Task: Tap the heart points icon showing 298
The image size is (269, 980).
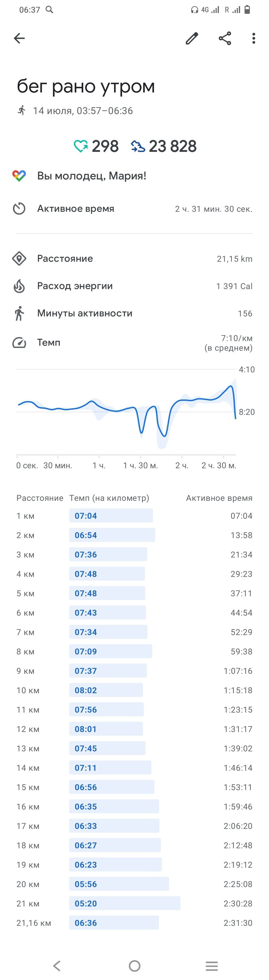Action: point(81,146)
